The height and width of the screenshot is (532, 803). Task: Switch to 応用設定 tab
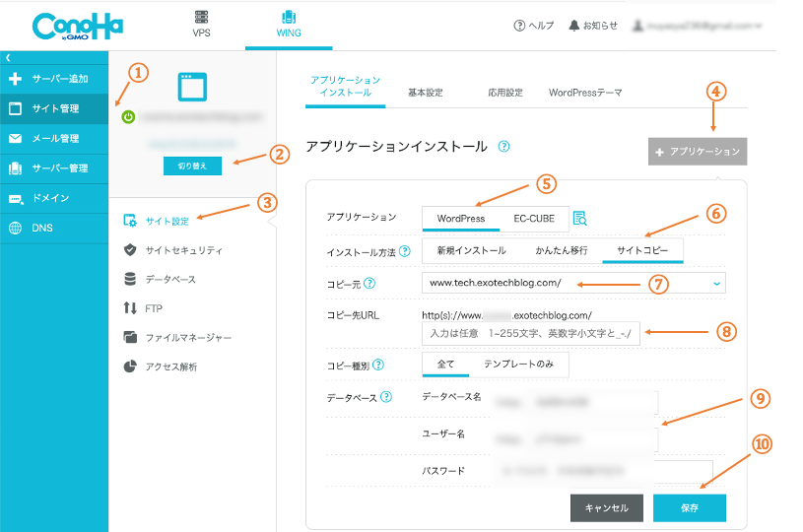[504, 93]
